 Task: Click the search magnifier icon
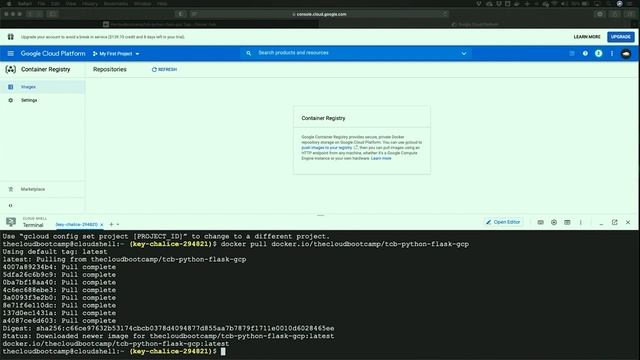pyautogui.click(x=249, y=53)
